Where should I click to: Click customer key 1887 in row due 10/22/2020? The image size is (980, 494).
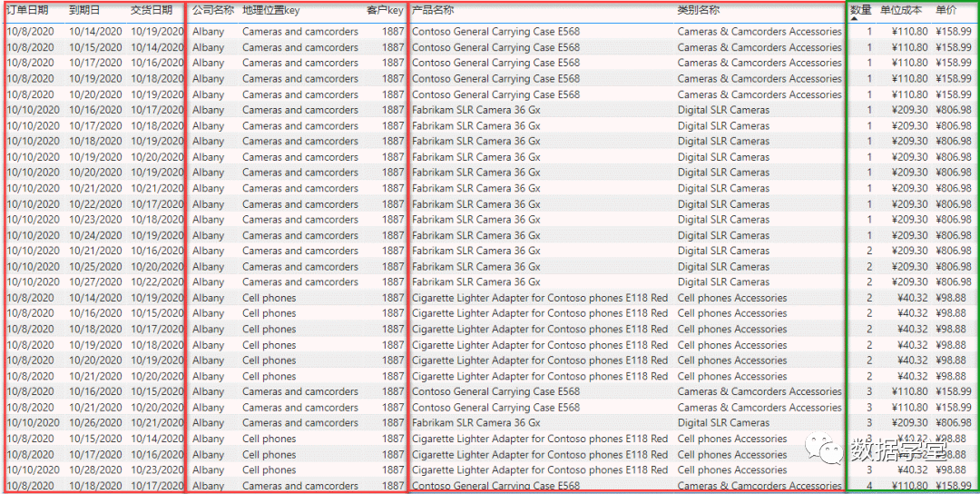pyautogui.click(x=393, y=203)
